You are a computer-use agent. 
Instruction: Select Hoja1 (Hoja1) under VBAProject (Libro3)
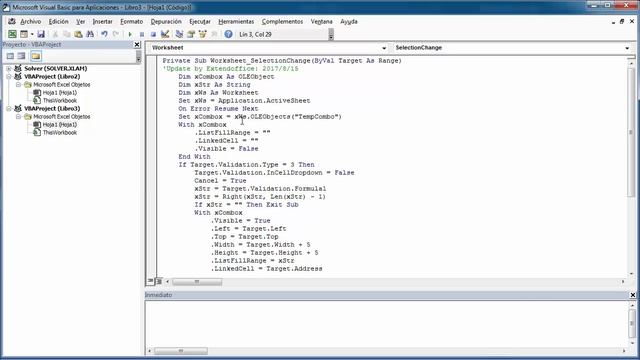click(x=60, y=124)
